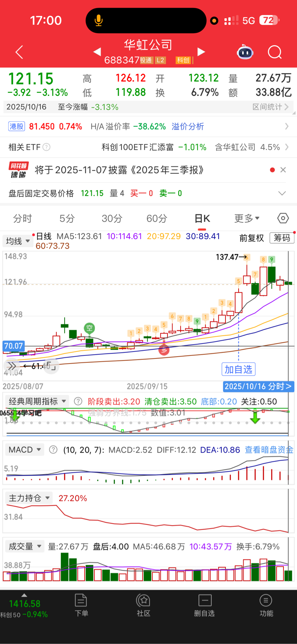Open chart settings hexagon icon
Viewport: 297px width, 644px height.
point(283,218)
